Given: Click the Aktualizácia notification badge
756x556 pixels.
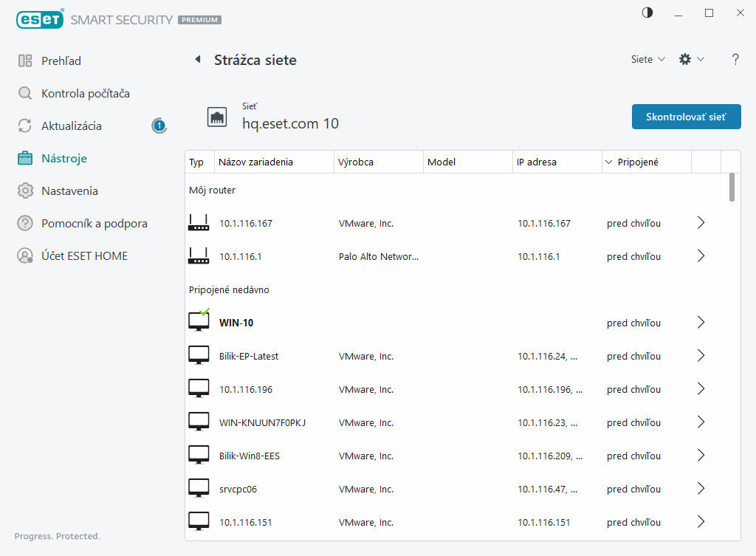Looking at the screenshot, I should click(159, 126).
